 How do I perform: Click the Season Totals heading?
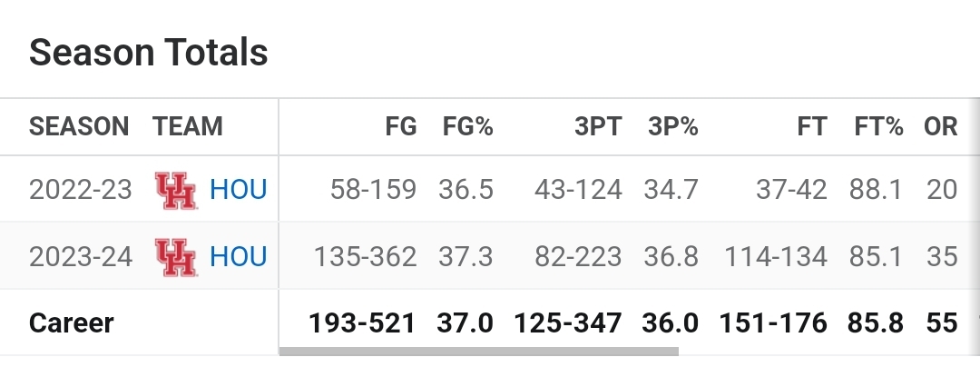pos(149,52)
